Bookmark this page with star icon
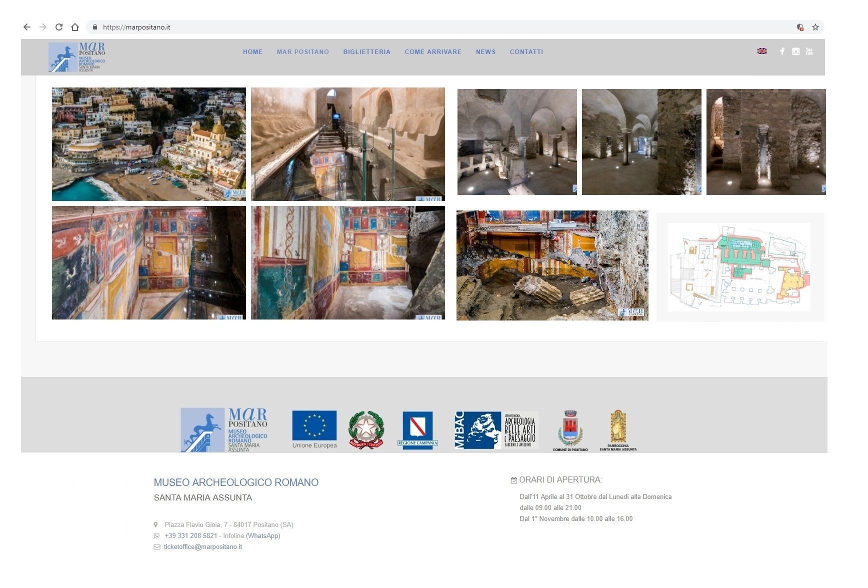The width and height of the screenshot is (868, 588). coord(815,27)
